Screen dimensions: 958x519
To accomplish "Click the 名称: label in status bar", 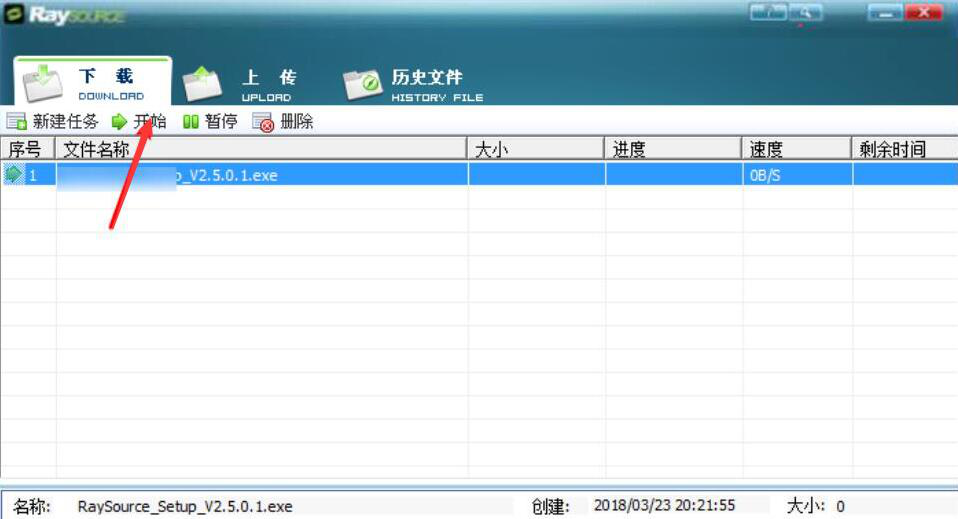I will pyautogui.click(x=32, y=506).
